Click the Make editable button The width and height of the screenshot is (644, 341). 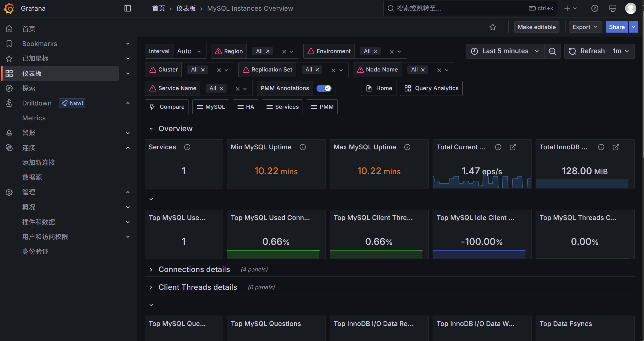537,27
